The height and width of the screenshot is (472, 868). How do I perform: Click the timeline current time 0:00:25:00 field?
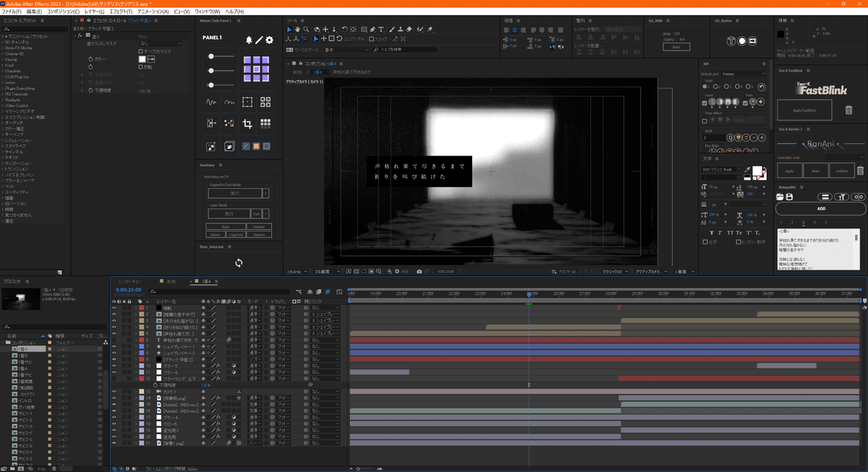(127, 290)
